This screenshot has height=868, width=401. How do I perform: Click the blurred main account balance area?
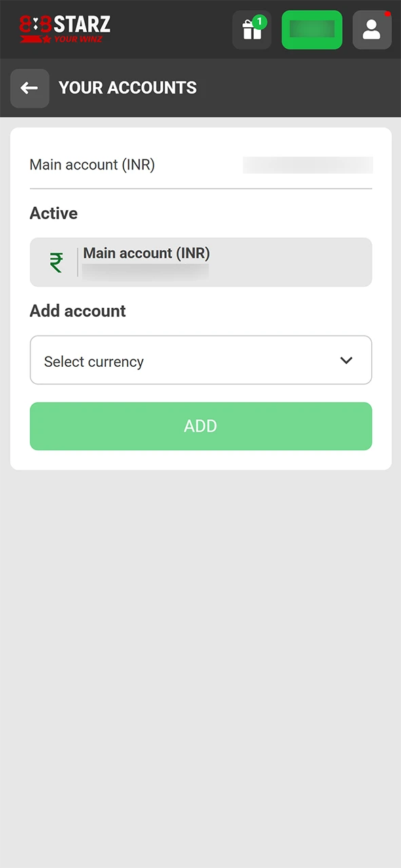coord(307,164)
